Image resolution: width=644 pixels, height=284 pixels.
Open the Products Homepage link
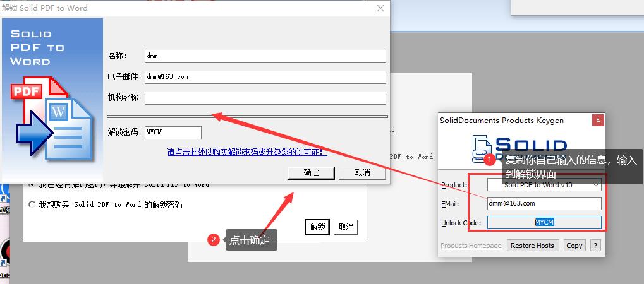(471, 246)
